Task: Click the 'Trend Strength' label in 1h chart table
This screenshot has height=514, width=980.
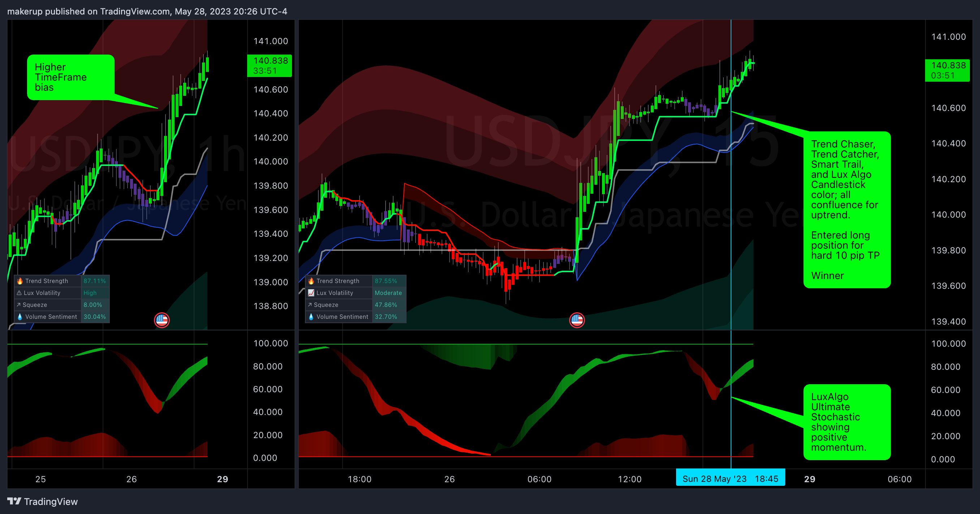Action: click(46, 281)
